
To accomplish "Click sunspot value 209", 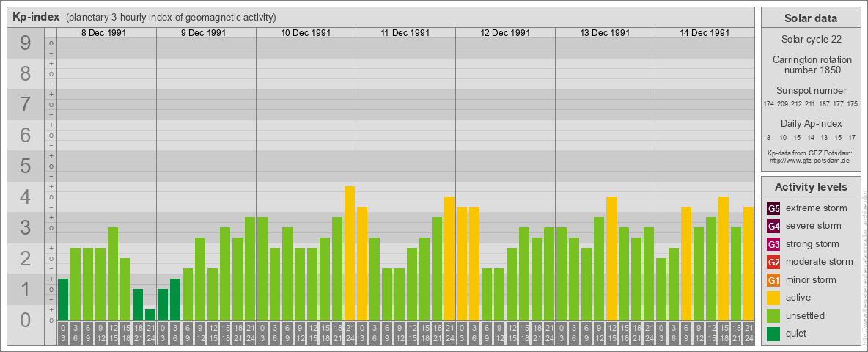I will click(x=782, y=104).
